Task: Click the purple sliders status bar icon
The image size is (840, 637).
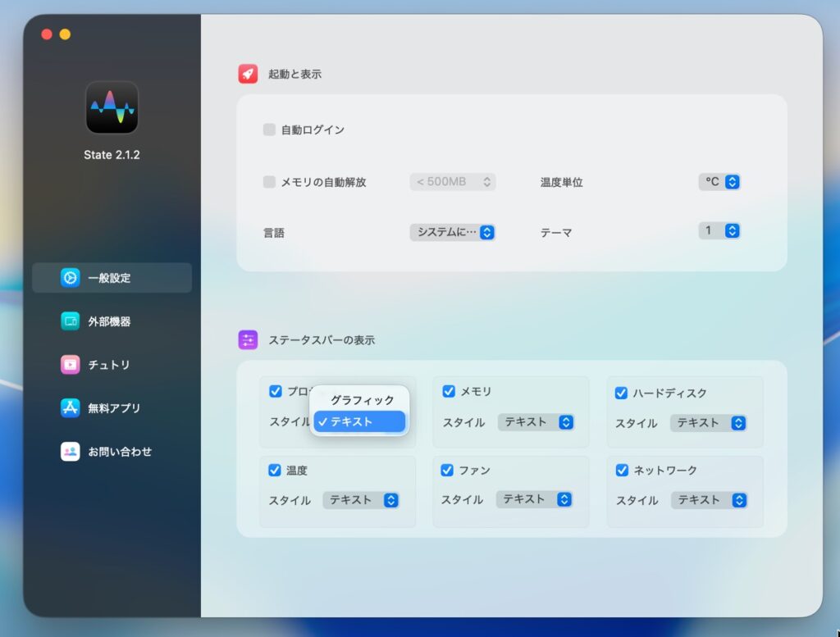Action: point(248,339)
